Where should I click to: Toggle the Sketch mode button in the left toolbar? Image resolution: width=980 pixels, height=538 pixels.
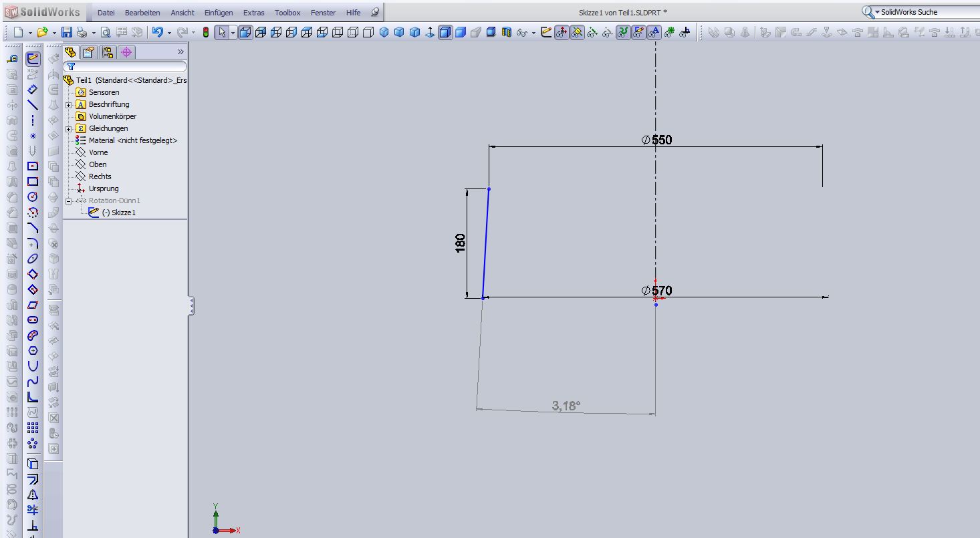pyautogui.click(x=33, y=59)
